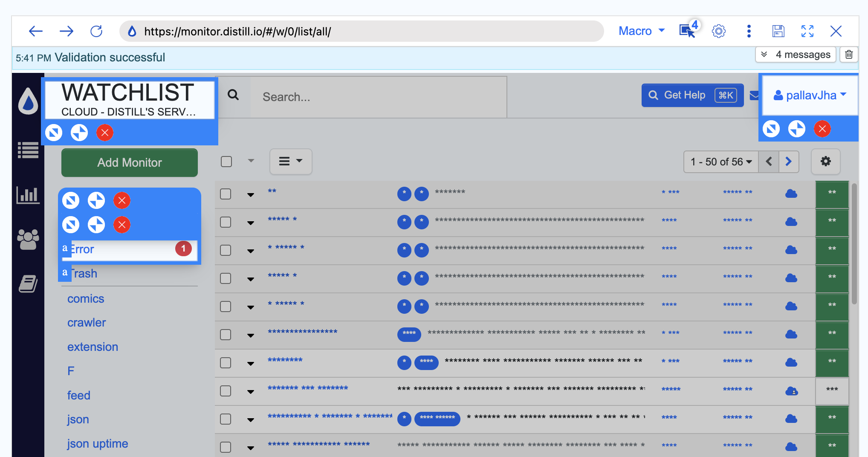Image resolution: width=868 pixels, height=457 pixels.
Task: Expand the first monitor row chevron
Action: click(x=250, y=194)
